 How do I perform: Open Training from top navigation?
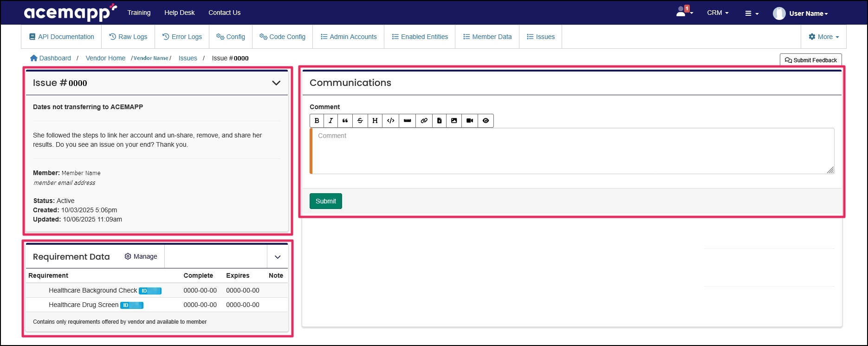(x=139, y=13)
